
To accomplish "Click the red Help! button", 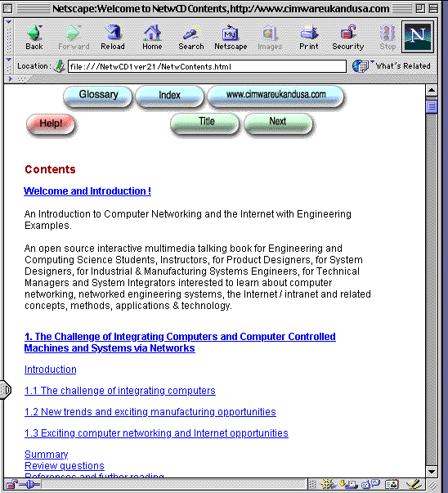I will (51, 124).
